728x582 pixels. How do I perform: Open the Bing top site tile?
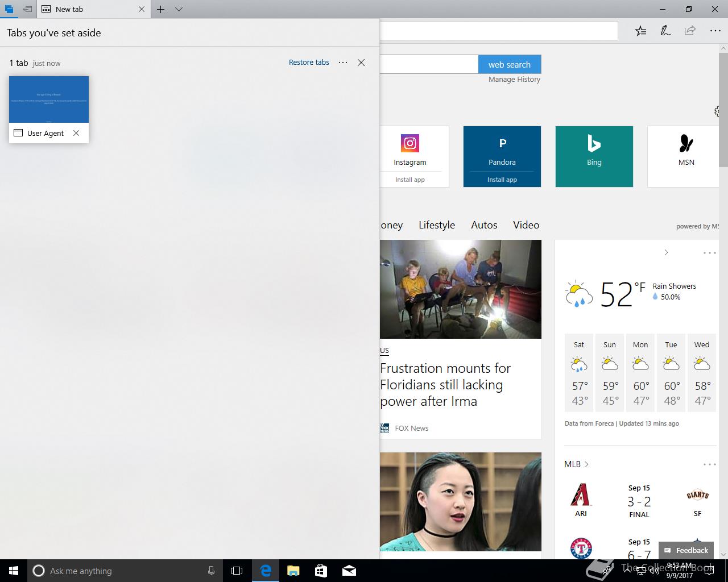click(x=594, y=156)
